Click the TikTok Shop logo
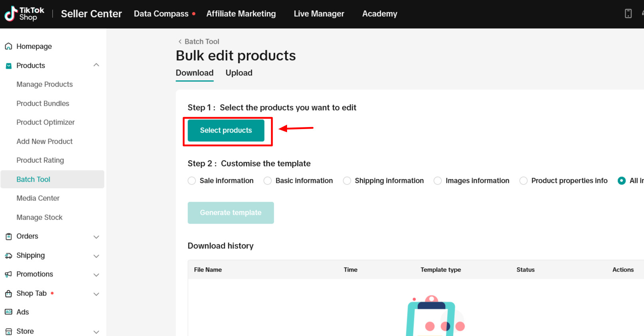644x336 pixels. pyautogui.click(x=24, y=14)
